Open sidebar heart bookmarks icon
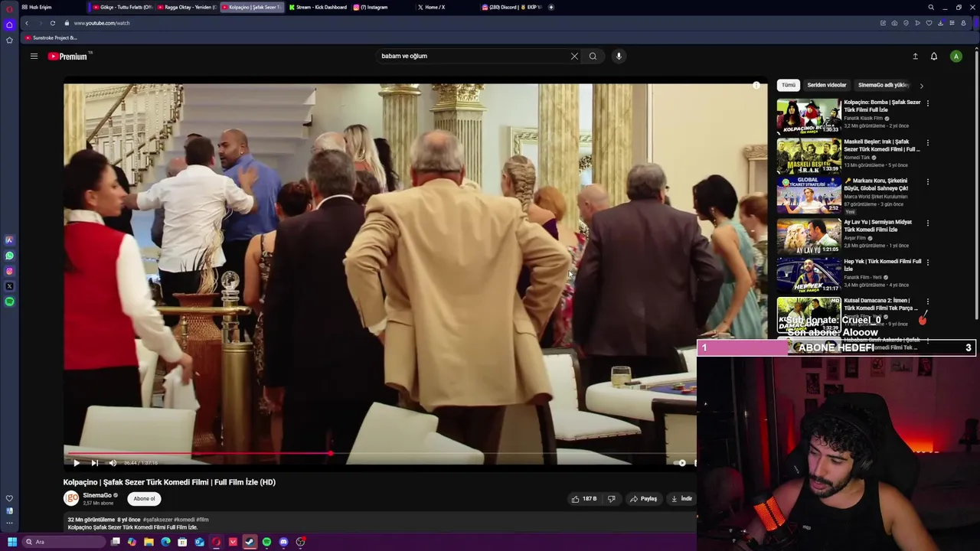This screenshot has height=551, width=980. point(9,498)
